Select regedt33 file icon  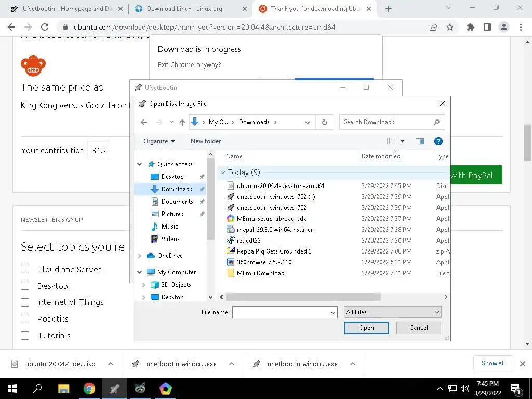click(231, 240)
